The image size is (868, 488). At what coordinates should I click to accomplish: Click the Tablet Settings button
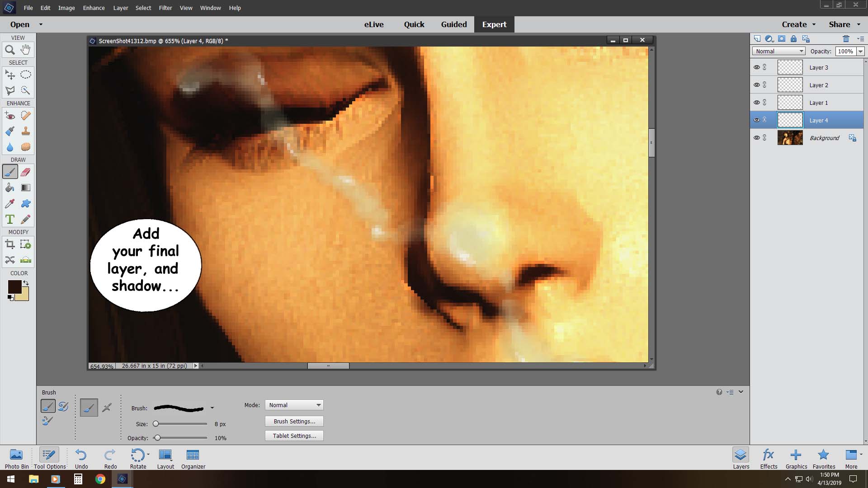[x=294, y=436]
